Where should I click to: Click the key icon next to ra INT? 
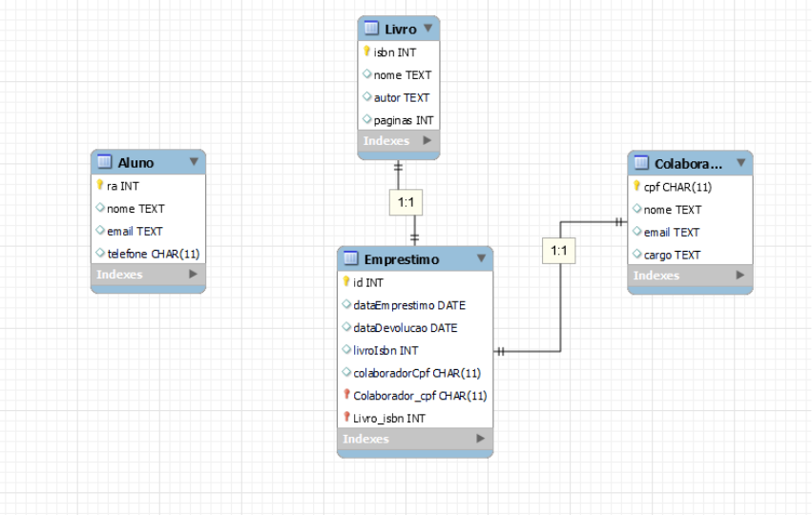[99, 186]
